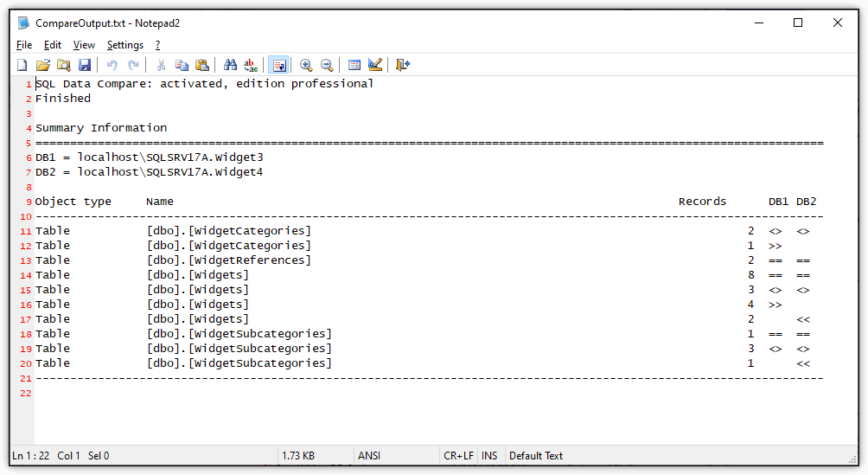Click the 'Summary Information' text line
Image resolution: width=868 pixels, height=475 pixels.
click(x=101, y=128)
